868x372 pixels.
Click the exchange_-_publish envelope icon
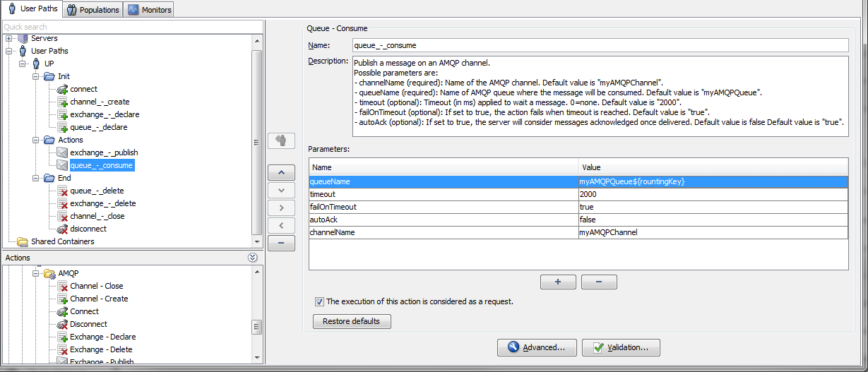click(62, 152)
